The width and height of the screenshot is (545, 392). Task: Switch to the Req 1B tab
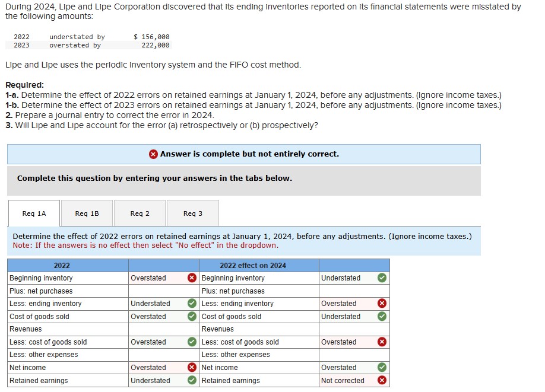click(x=87, y=213)
